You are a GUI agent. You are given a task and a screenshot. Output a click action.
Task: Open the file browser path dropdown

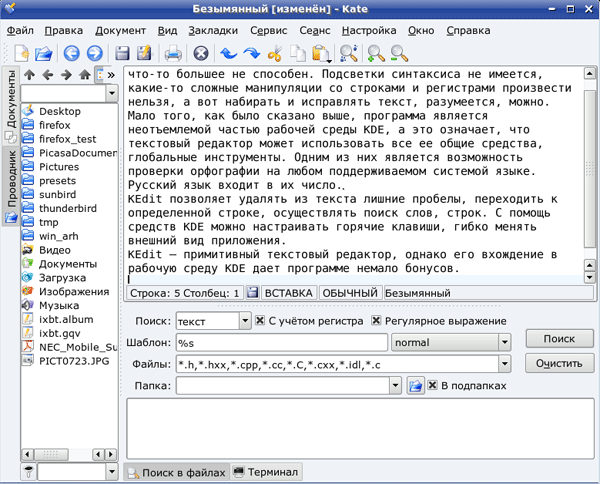pos(112,93)
